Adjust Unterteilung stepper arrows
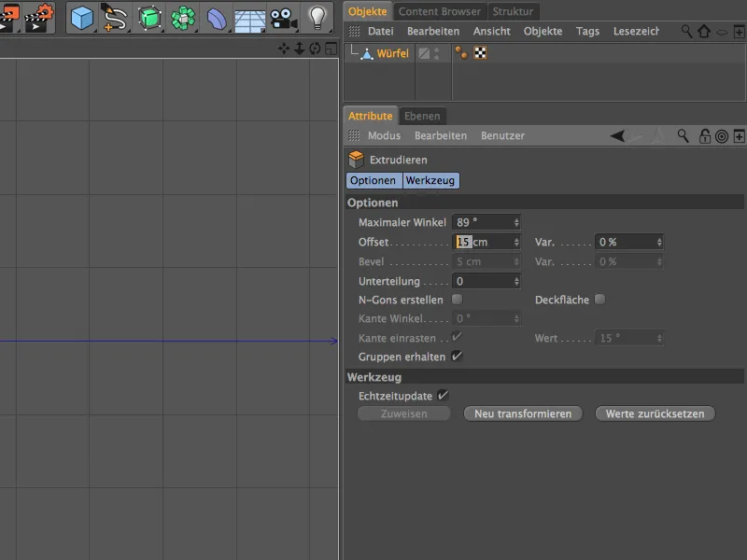Viewport: 747px width, 560px height. [x=516, y=281]
